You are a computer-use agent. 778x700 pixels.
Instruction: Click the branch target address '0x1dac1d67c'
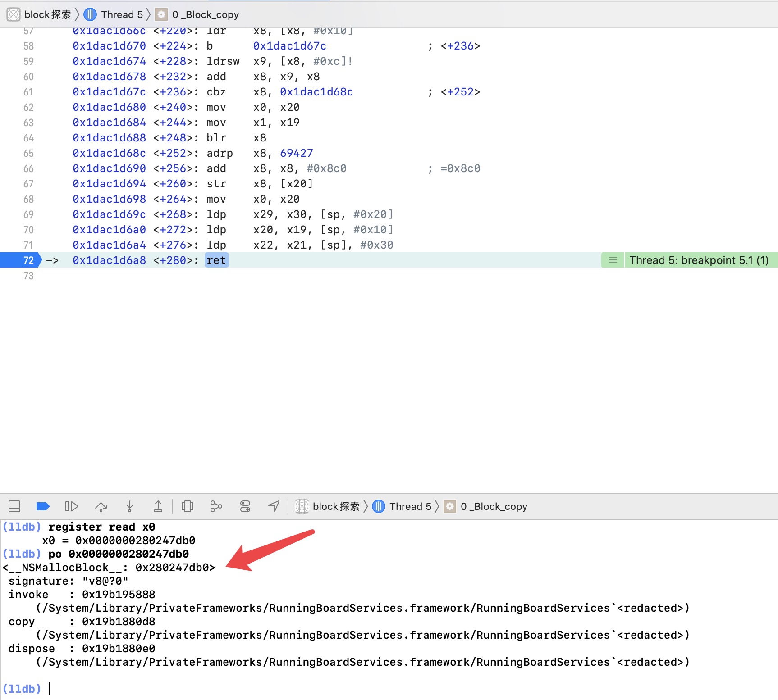[x=290, y=46]
